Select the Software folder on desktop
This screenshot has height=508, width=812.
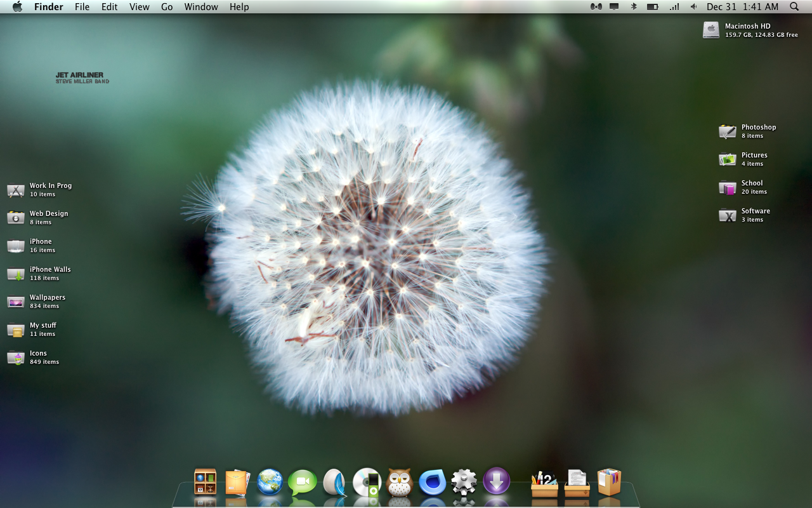[x=727, y=215]
